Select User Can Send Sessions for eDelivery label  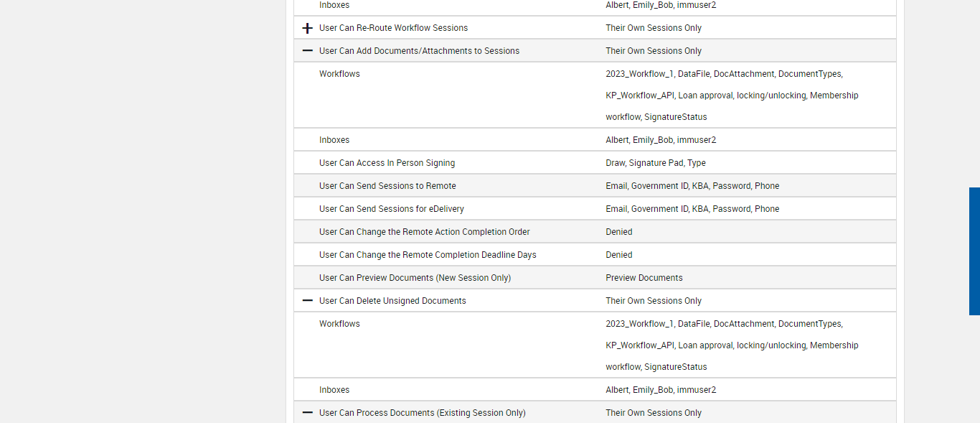point(392,209)
